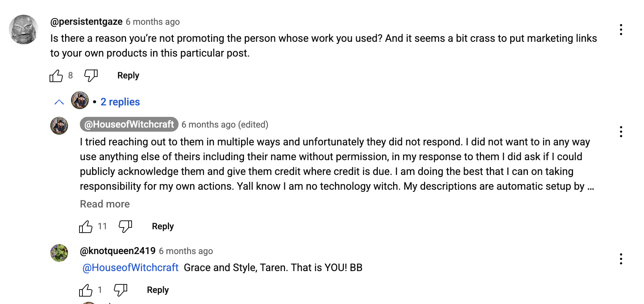Open options menu for @HouseofWitchcraft reply
Screen dimensions: 644x304
621,132
